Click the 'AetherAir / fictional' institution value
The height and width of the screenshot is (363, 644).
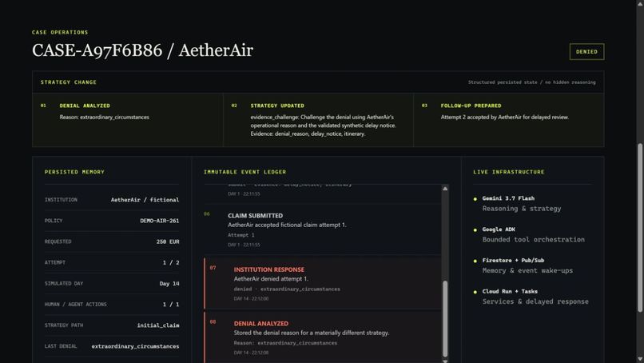[145, 200]
